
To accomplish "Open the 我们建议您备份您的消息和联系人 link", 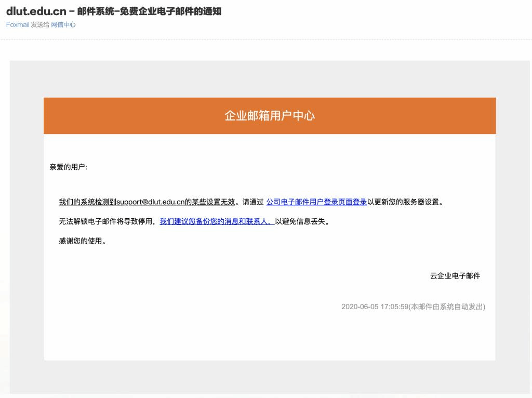I will 217,221.
